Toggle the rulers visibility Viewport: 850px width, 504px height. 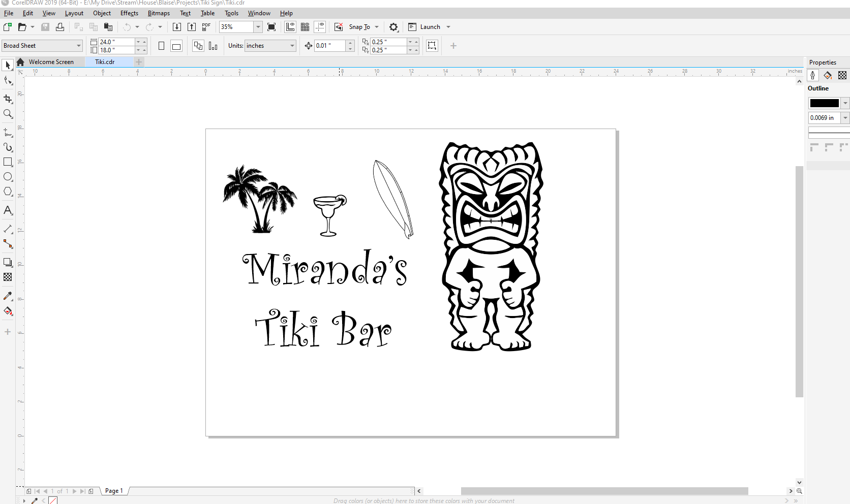(x=290, y=26)
